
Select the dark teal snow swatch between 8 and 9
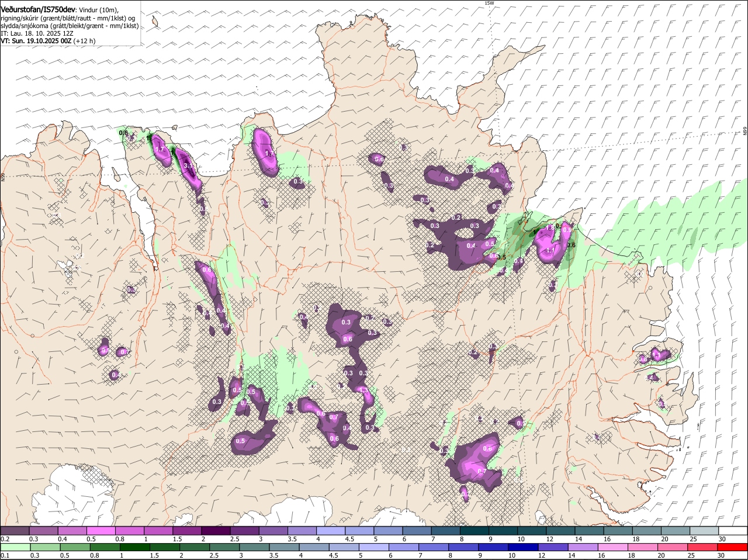[x=475, y=530]
